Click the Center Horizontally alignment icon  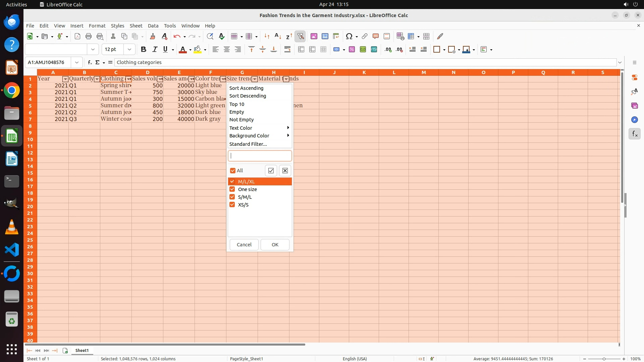227,49
